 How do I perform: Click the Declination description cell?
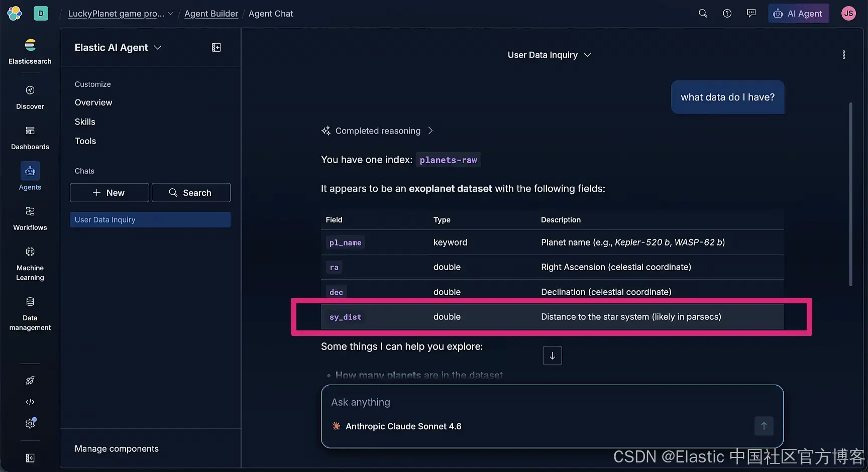[x=606, y=292]
